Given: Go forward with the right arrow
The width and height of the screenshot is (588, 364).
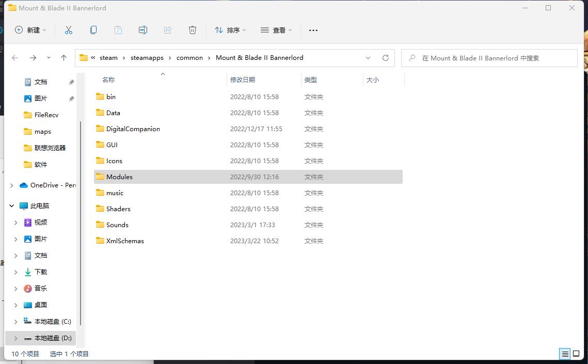Looking at the screenshot, I should pyautogui.click(x=33, y=58).
